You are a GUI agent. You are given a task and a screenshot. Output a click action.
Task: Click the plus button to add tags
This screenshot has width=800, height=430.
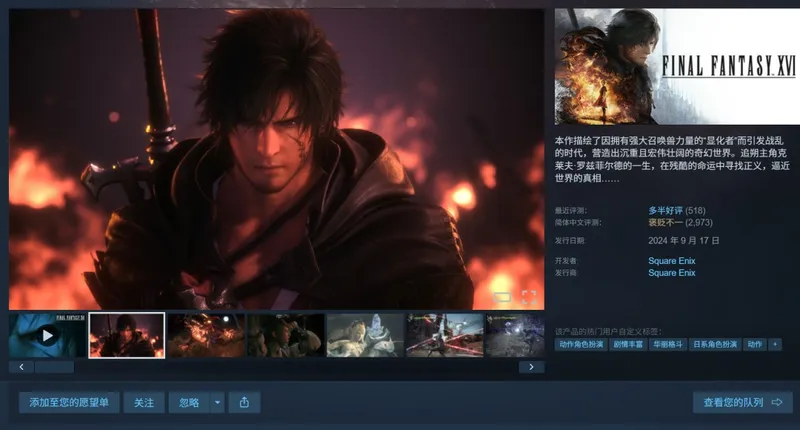[775, 344]
